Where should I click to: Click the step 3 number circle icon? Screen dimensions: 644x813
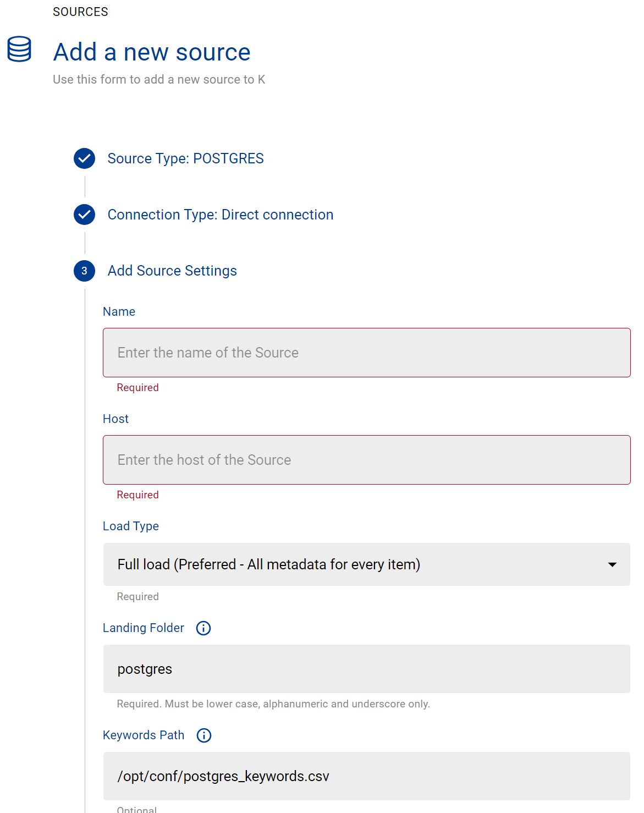click(84, 271)
